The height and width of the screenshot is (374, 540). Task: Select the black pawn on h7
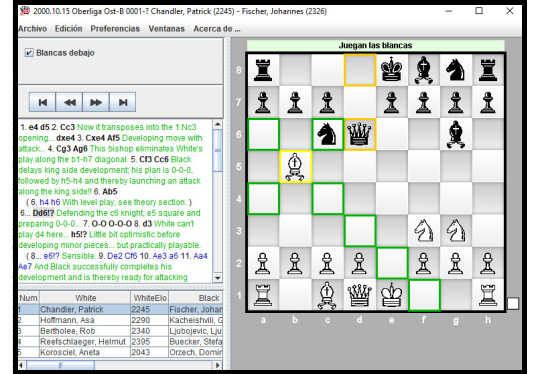(x=488, y=102)
